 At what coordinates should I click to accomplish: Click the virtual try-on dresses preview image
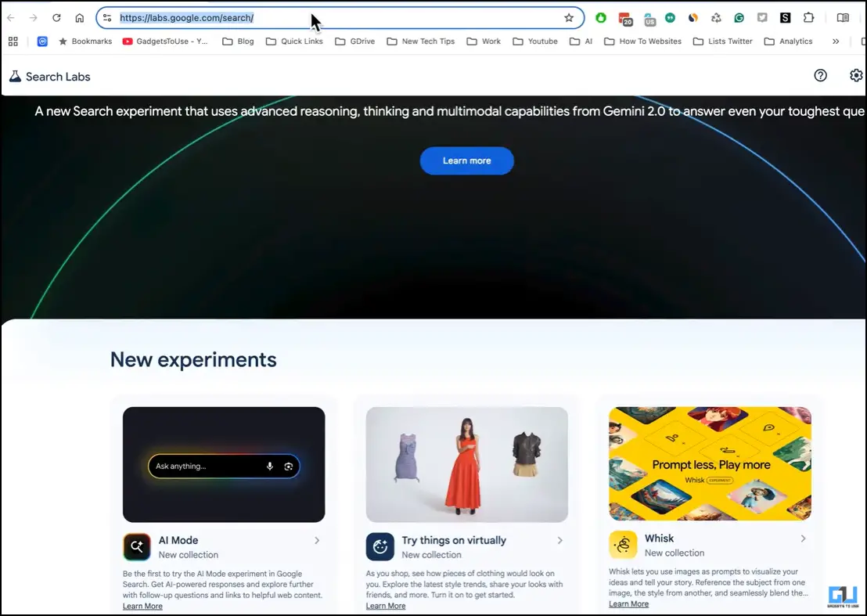[x=466, y=464]
